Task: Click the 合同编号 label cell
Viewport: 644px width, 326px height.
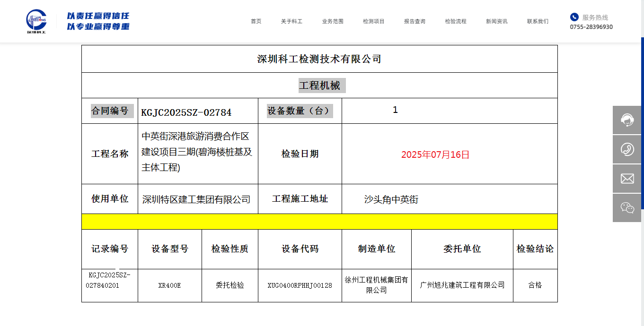Action: (x=110, y=111)
